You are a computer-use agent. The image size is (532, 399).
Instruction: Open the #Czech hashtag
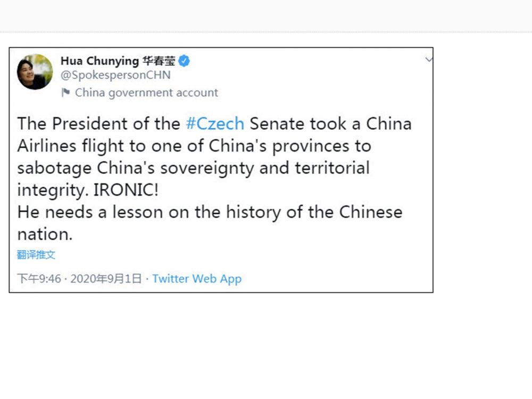pyautogui.click(x=215, y=123)
